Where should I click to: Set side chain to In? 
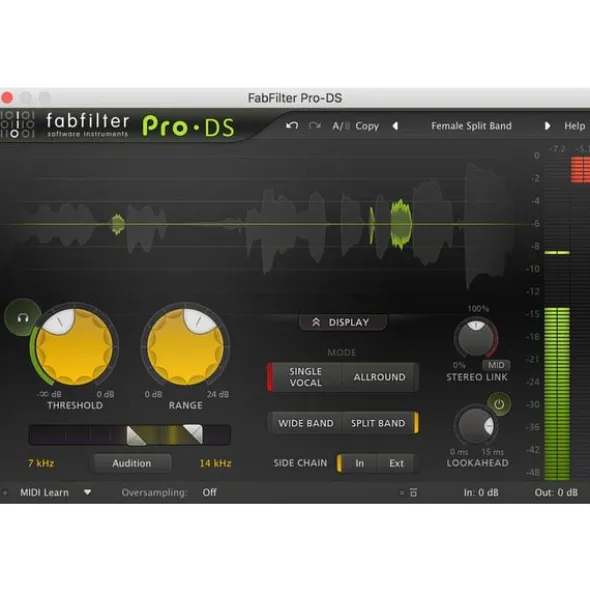coord(359,463)
